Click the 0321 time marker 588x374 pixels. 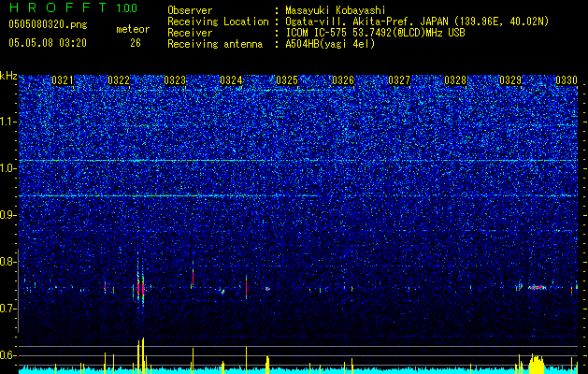[63, 79]
